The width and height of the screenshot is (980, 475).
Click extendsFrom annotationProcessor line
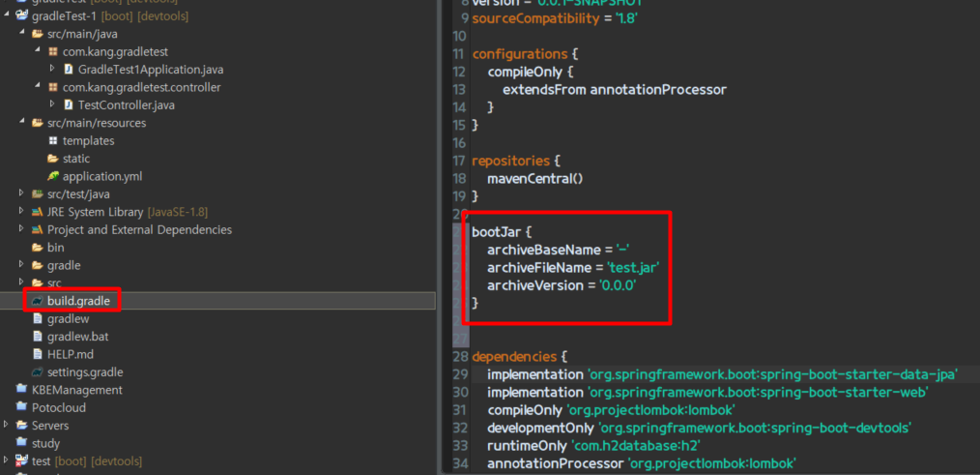point(615,90)
